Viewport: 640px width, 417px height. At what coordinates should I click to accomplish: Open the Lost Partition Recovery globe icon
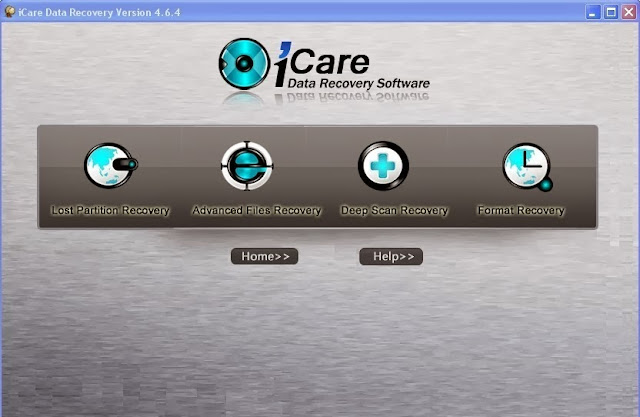(x=111, y=165)
